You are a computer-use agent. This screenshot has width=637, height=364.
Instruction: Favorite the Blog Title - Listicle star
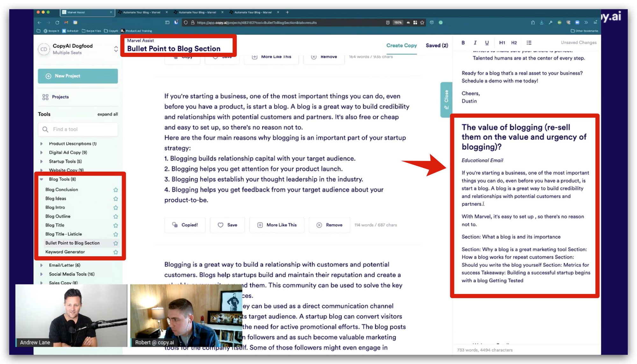pyautogui.click(x=116, y=234)
